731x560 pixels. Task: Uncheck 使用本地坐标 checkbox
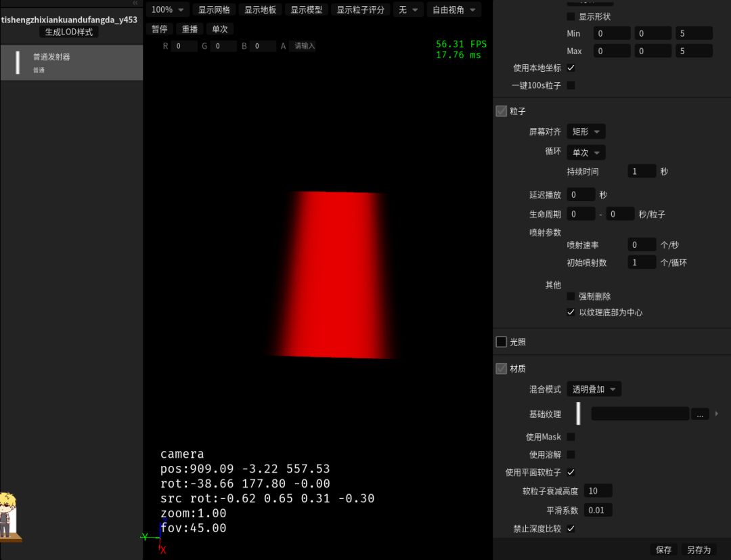click(x=571, y=68)
